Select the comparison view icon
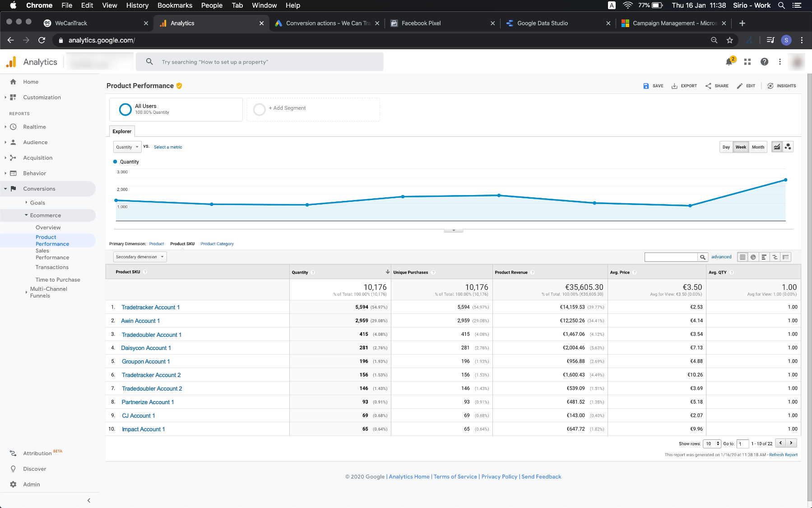The height and width of the screenshot is (508, 812). point(775,257)
